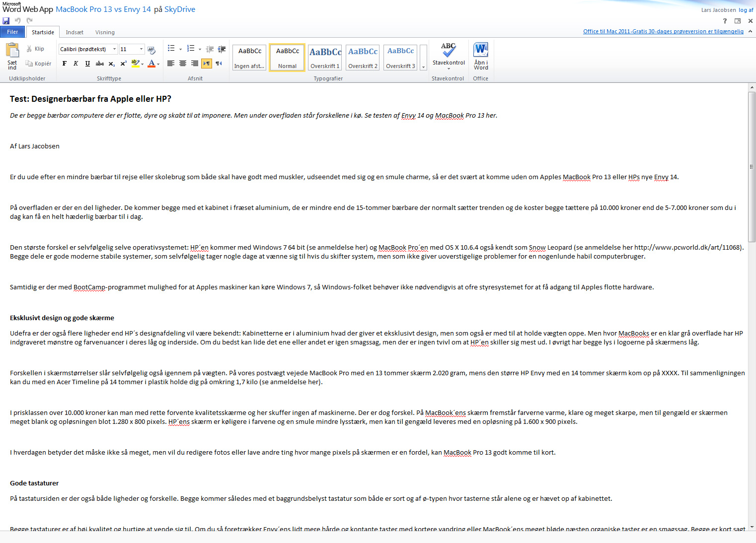This screenshot has width=756, height=543.
Task: Switch to the Visning tab
Action: [105, 32]
